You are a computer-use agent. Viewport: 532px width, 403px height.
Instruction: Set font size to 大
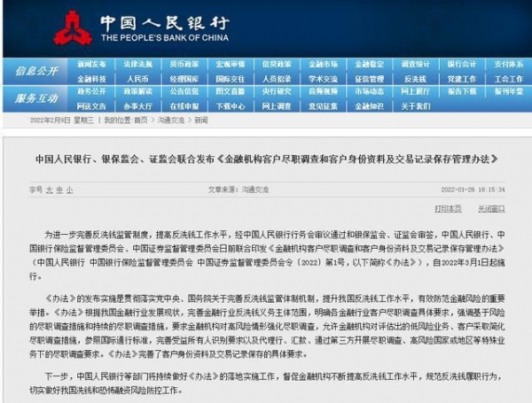coord(49,190)
